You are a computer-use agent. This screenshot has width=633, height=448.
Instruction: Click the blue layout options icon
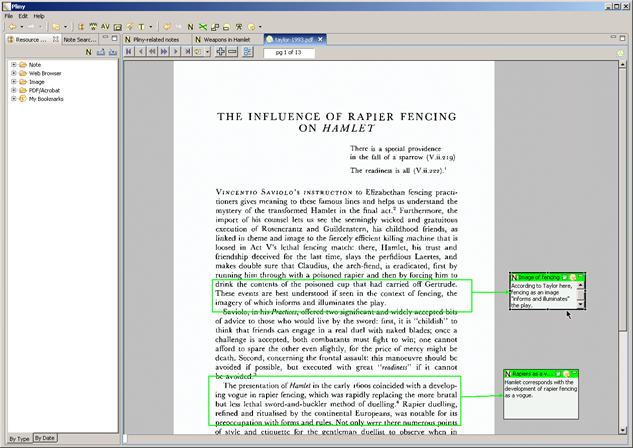pyautogui.click(x=247, y=52)
